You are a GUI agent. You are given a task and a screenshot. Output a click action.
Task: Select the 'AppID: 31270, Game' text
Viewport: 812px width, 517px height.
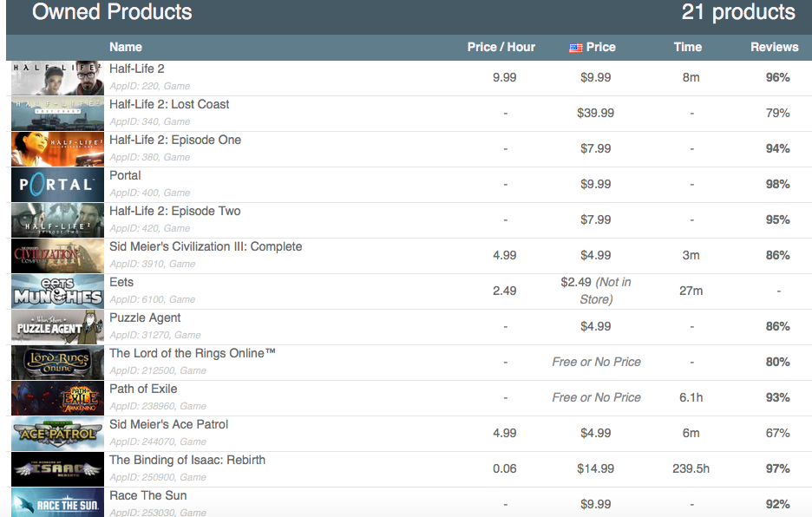pyautogui.click(x=154, y=335)
